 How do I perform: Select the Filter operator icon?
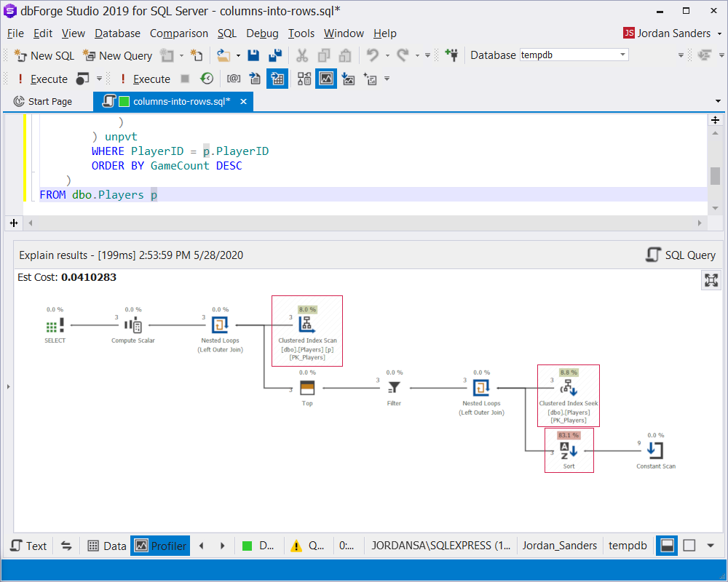click(394, 387)
